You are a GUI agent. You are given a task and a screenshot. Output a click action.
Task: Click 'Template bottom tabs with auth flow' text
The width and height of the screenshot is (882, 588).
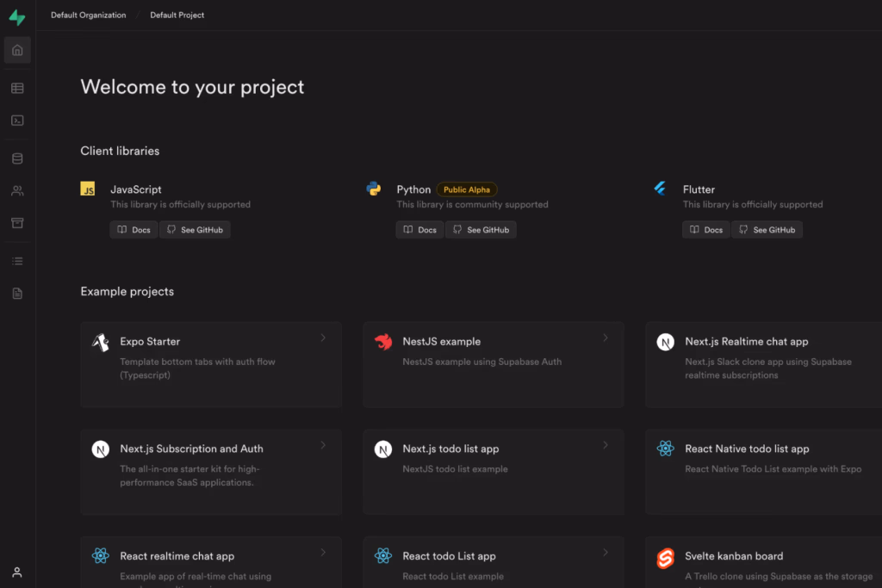click(197, 362)
